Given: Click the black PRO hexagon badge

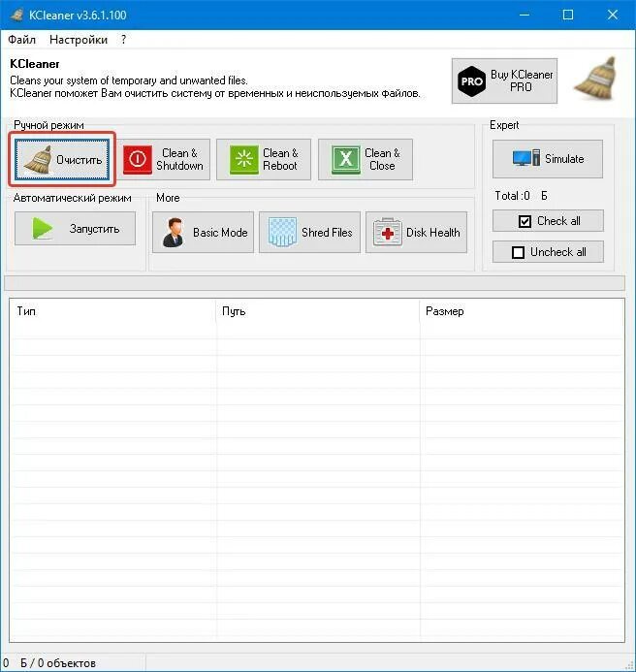Looking at the screenshot, I should [x=471, y=81].
